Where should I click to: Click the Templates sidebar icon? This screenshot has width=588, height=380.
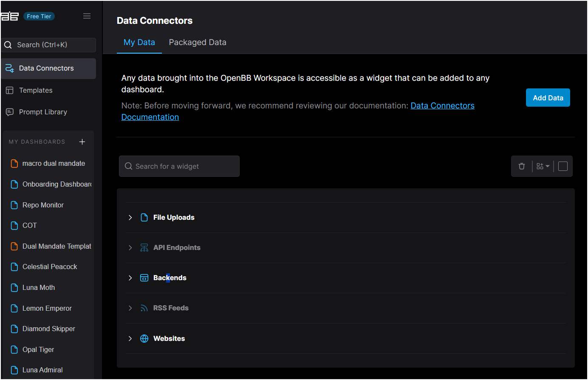[9, 90]
